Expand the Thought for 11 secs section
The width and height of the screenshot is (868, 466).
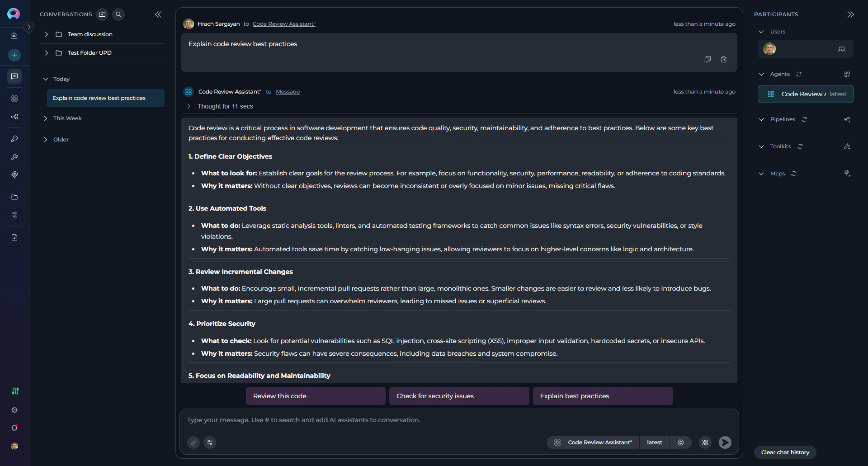point(189,106)
